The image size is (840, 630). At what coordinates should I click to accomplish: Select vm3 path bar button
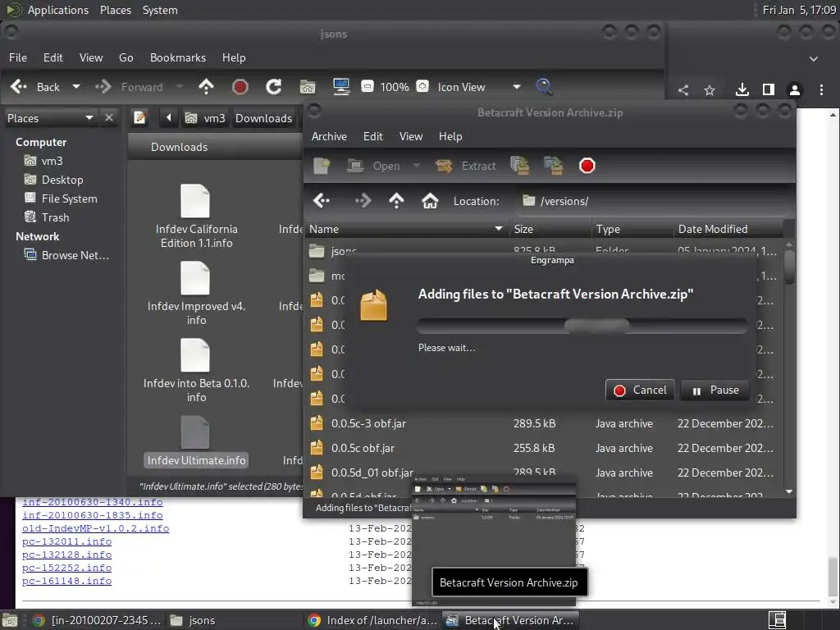(205, 118)
